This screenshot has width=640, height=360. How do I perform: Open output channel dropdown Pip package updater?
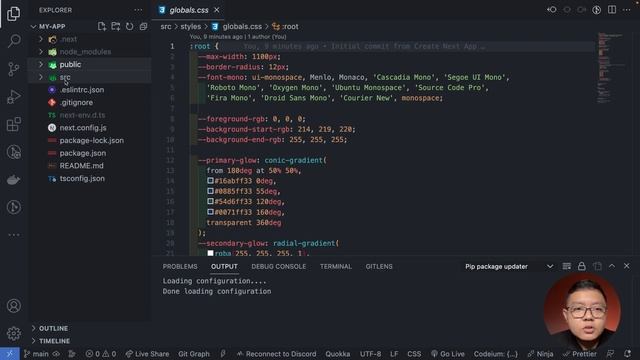(x=509, y=267)
